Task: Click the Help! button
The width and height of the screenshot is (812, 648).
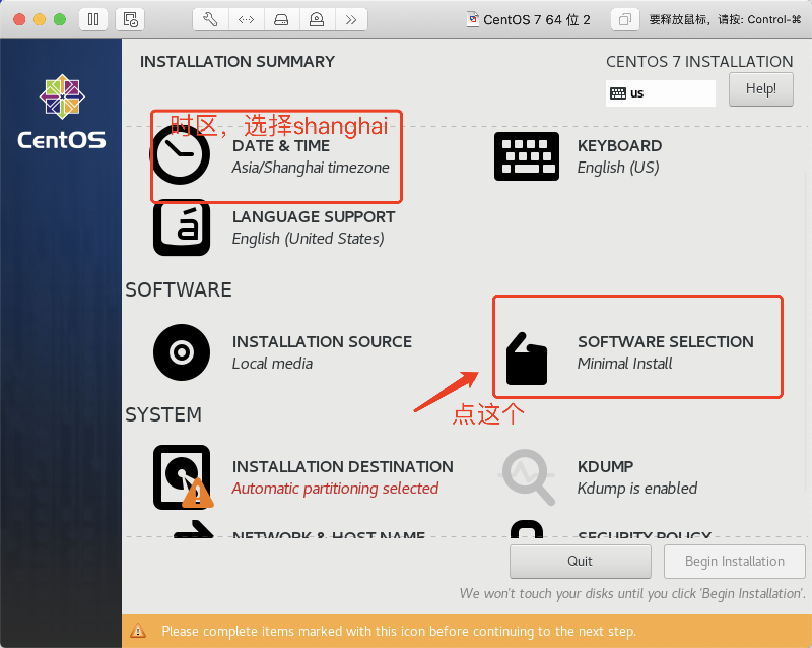Action: click(x=761, y=89)
